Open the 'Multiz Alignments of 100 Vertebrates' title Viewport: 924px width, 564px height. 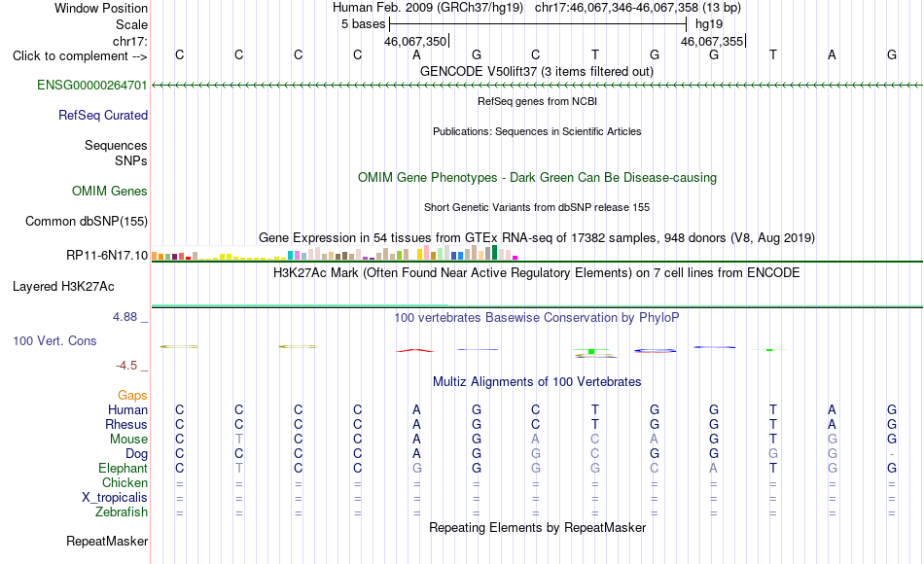[x=537, y=382]
